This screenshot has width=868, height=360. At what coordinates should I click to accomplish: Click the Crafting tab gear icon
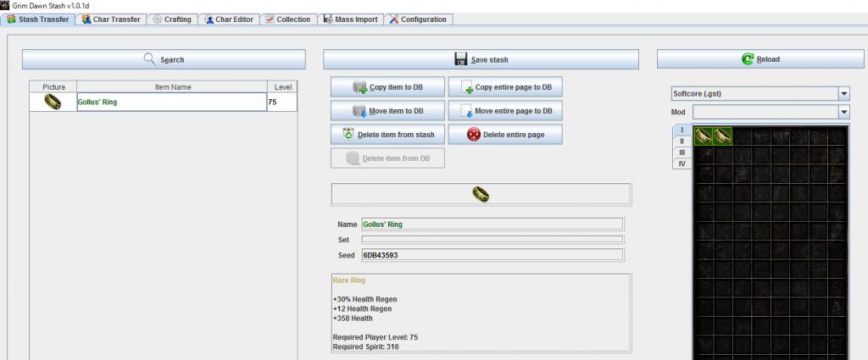(x=157, y=19)
